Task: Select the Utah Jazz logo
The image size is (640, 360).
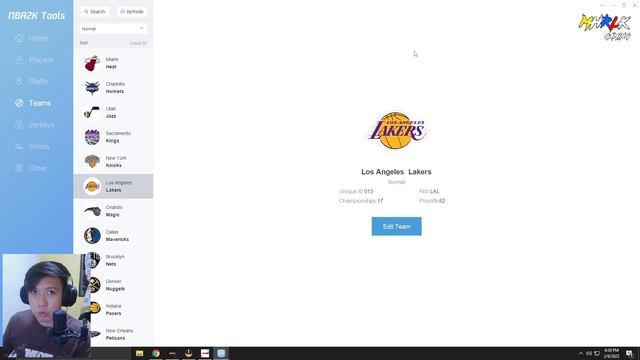Action: click(x=92, y=113)
